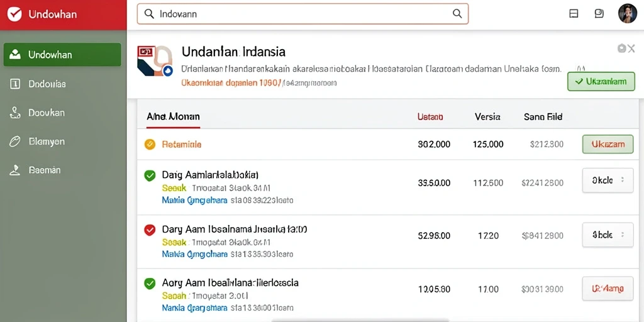Click the red checkmark logo beside Undowhan
Viewport: 644px width, 322px height.
[x=14, y=14]
